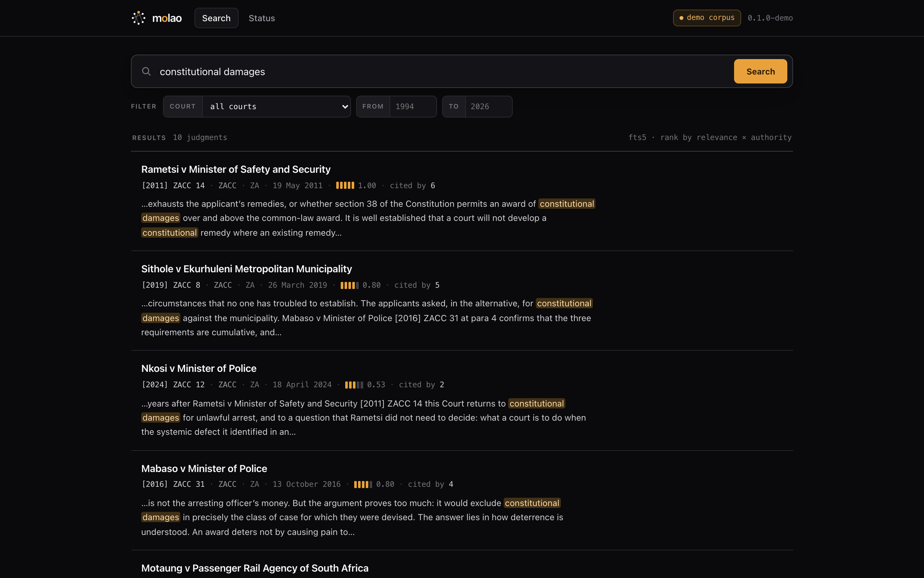Viewport: 924px width, 578px height.
Task: Click the molao logo icon
Action: [139, 18]
